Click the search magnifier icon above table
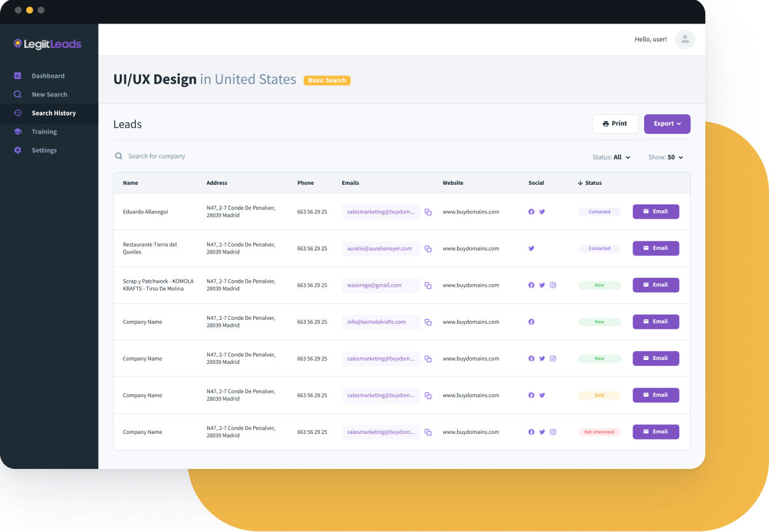 (x=119, y=156)
